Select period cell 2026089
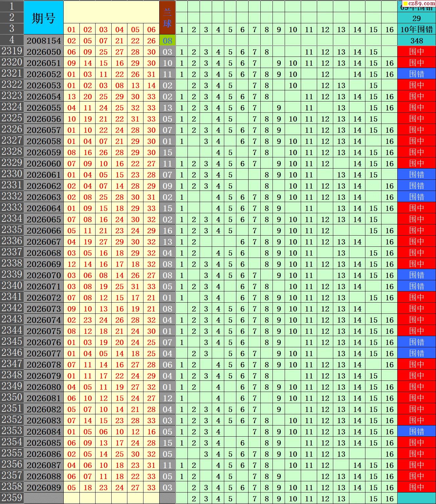Viewport: 436px width, 504px height. [44, 488]
